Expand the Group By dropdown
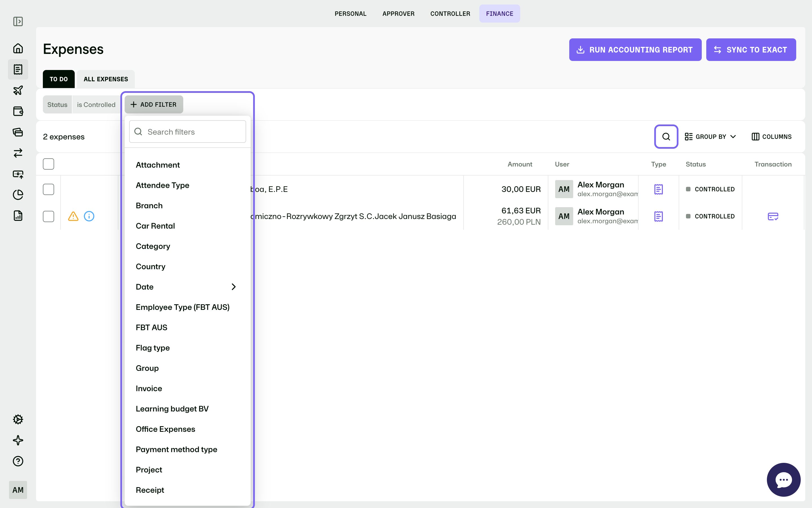This screenshot has width=812, height=508. pos(710,136)
